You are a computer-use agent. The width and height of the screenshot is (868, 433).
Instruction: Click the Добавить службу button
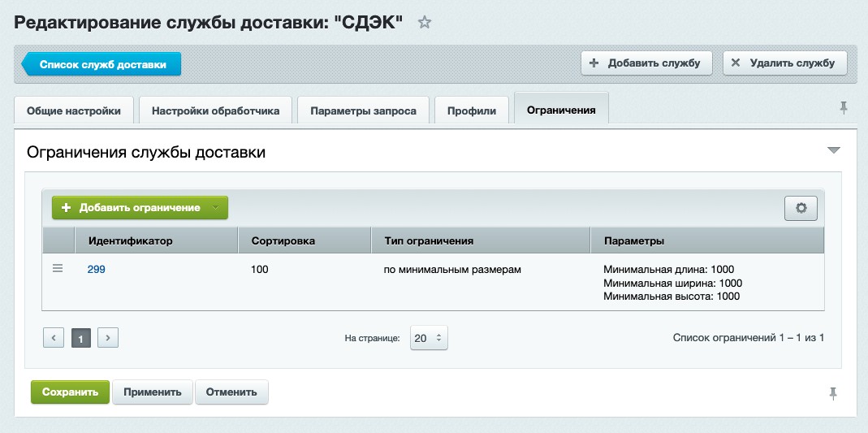(x=646, y=63)
